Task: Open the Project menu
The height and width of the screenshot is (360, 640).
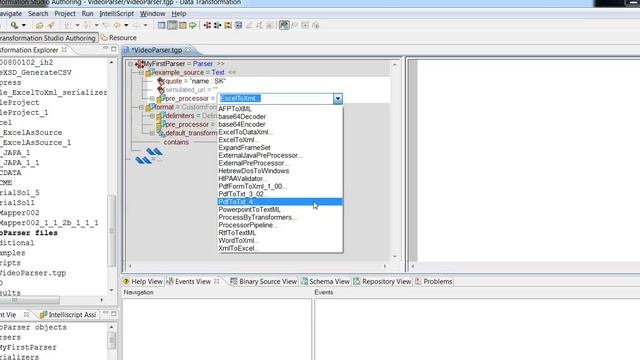Action: [65, 13]
